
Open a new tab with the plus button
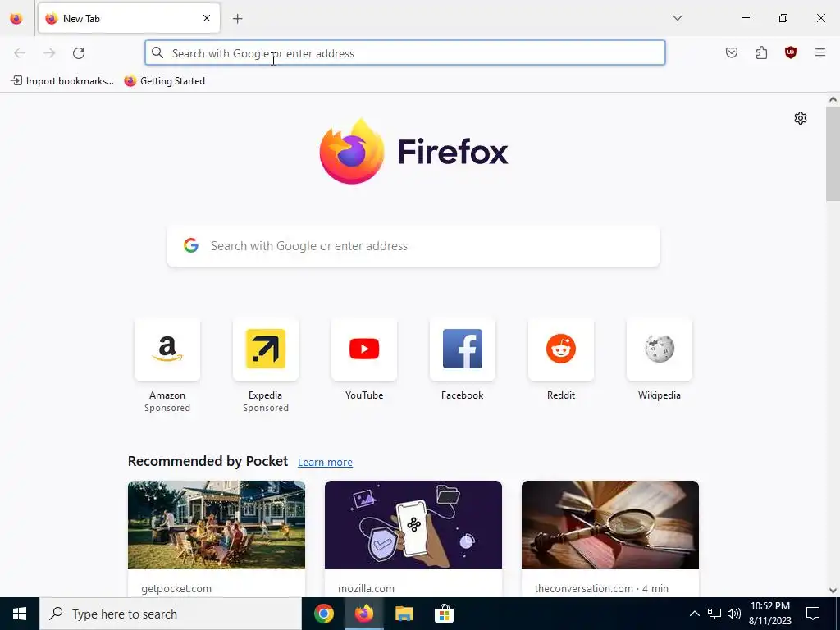pyautogui.click(x=237, y=19)
